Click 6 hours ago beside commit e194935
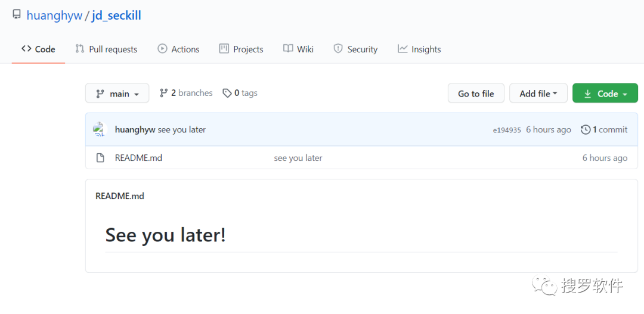The image size is (644, 314). click(549, 130)
